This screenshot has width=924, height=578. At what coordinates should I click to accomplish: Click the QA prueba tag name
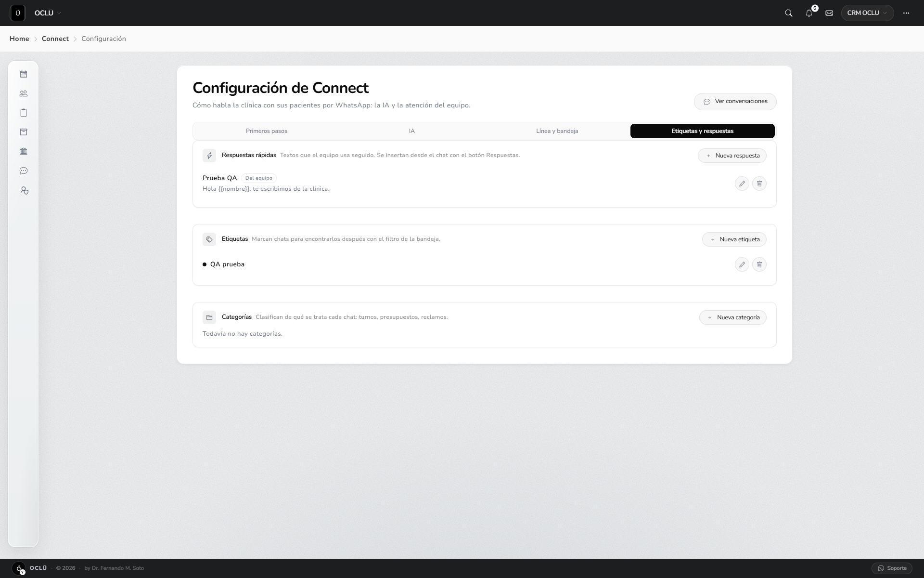227,264
